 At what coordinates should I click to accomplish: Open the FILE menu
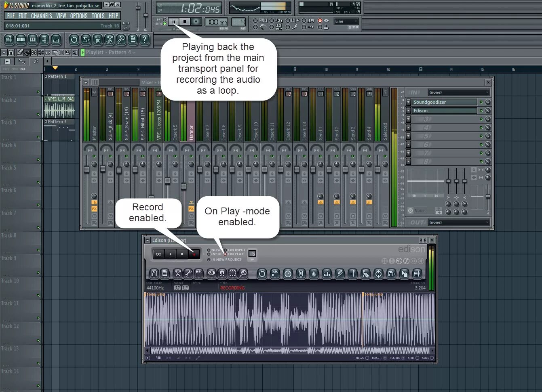coord(11,16)
